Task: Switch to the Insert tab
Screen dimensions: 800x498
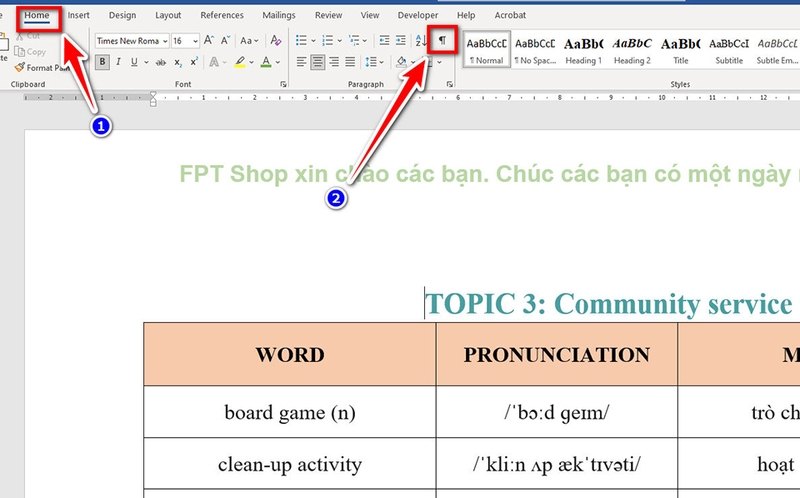Action: (79, 15)
